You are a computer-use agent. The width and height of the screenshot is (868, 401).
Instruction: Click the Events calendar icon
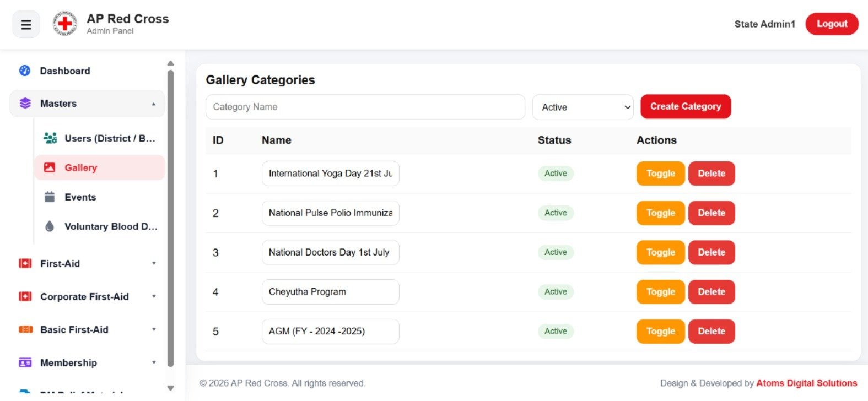50,197
